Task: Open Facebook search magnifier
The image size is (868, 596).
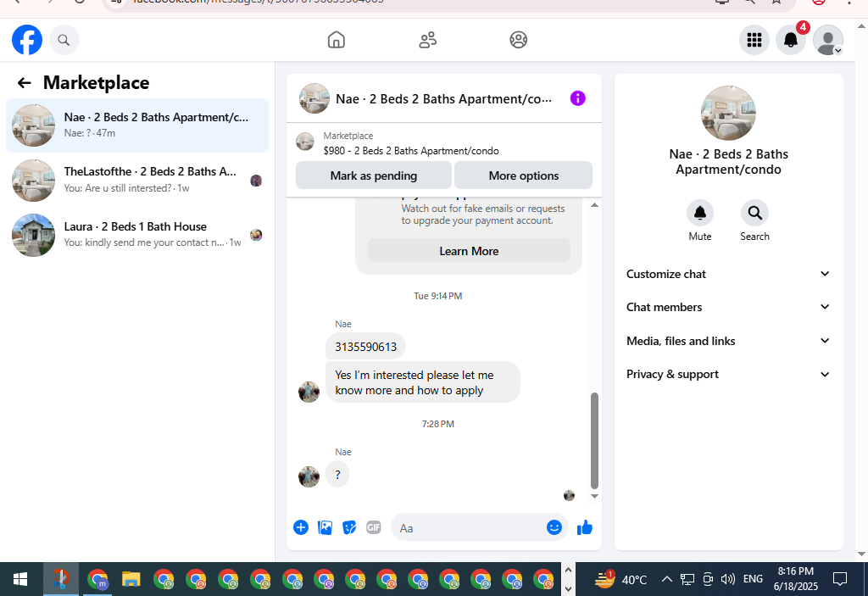Action: 64,40
